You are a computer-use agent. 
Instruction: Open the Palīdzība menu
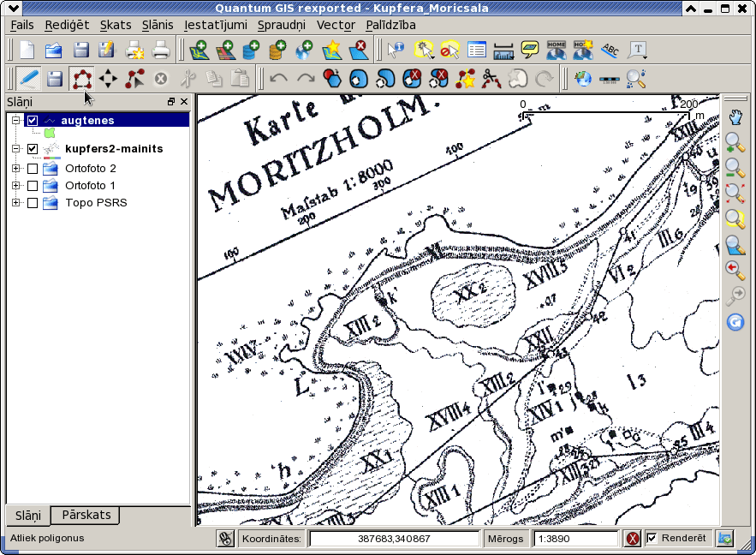(390, 25)
